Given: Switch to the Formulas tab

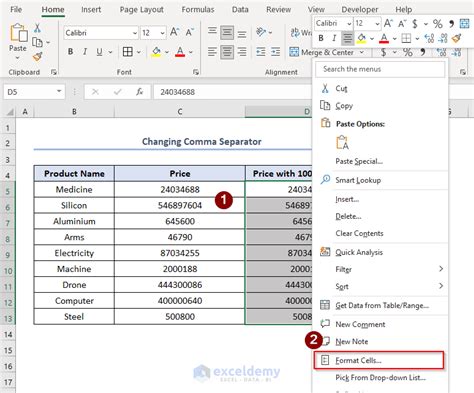Looking at the screenshot, I should pos(198,10).
